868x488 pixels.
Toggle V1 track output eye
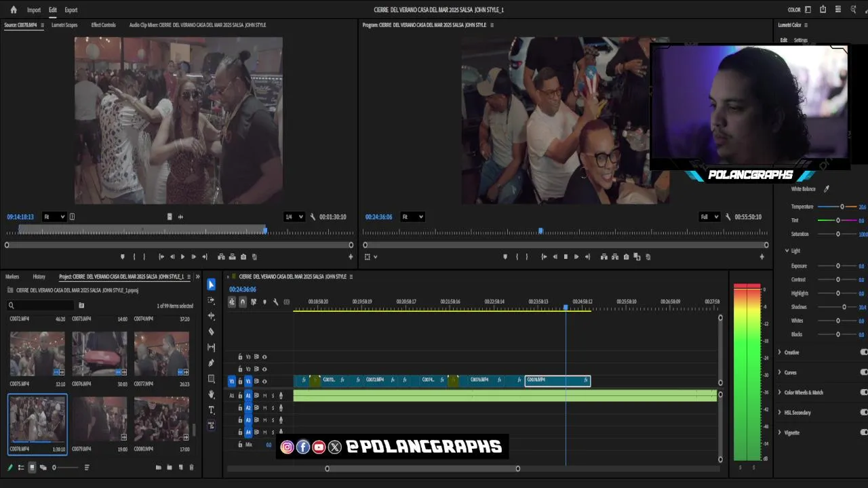[x=264, y=382]
